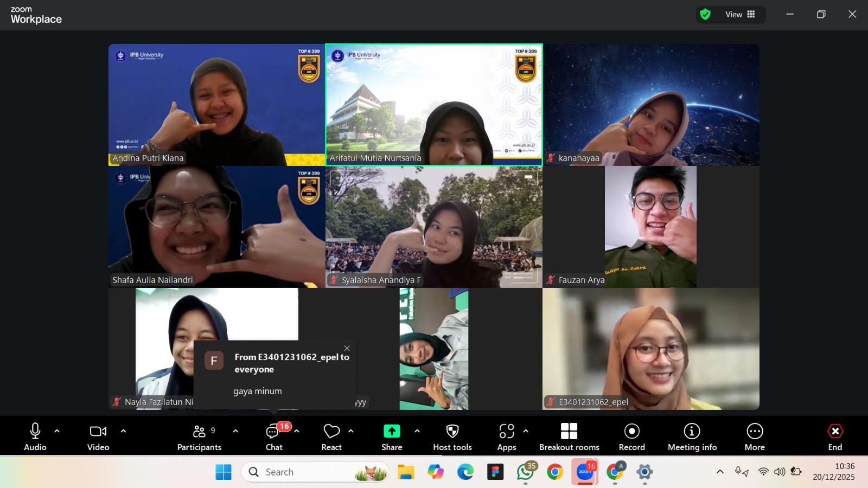
Task: Toggle camera with Video button
Action: coord(98,436)
